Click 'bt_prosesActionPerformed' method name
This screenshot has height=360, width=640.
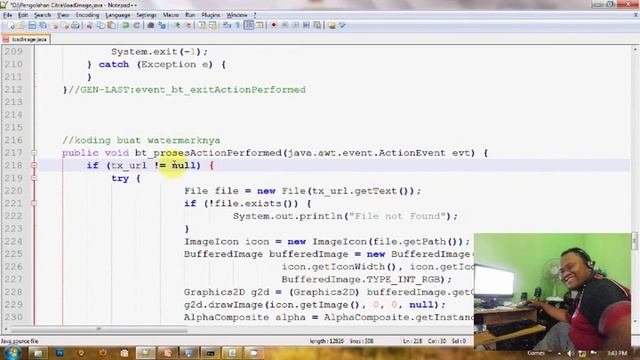click(x=208, y=153)
